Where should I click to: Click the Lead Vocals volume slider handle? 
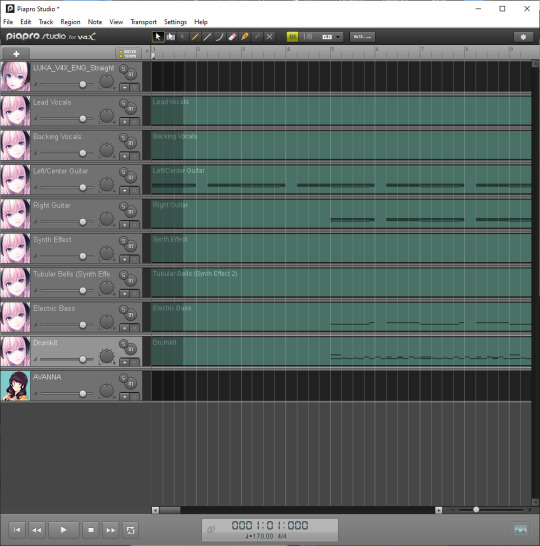click(x=83, y=119)
